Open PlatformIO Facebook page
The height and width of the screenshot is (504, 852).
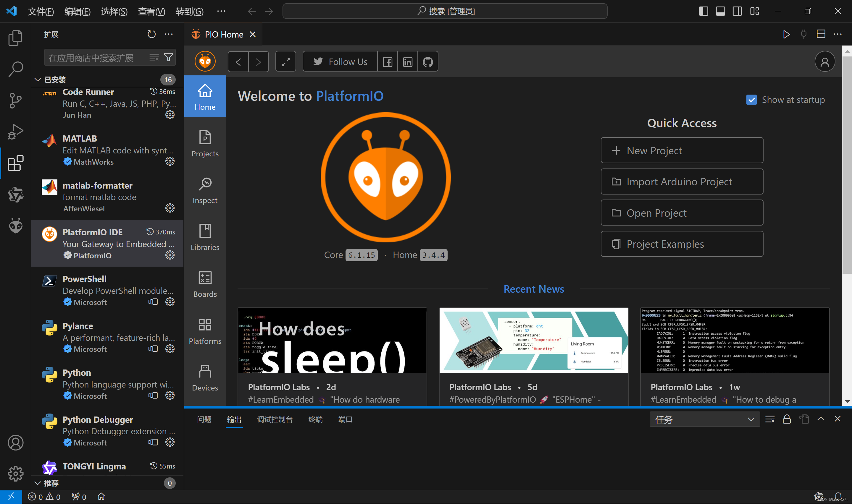click(388, 62)
